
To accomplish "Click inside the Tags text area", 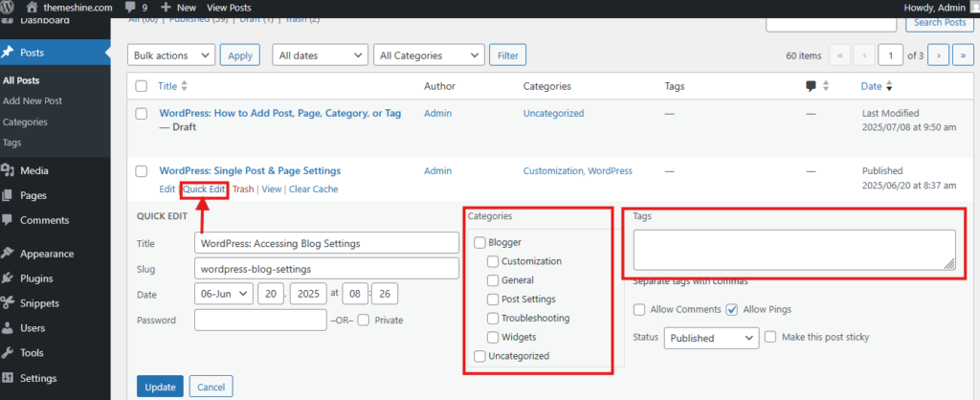I will click(x=794, y=250).
